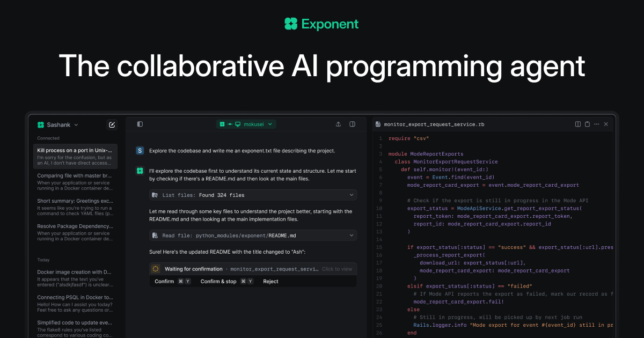The height and width of the screenshot is (338, 644).
Task: Toggle the Kill process conversation selection
Action: coord(75,156)
